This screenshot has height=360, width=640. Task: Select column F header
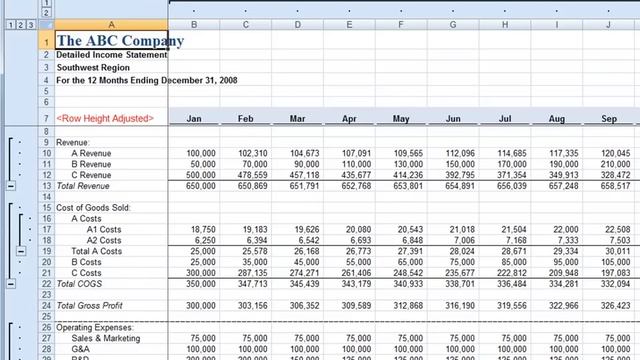coord(401,25)
